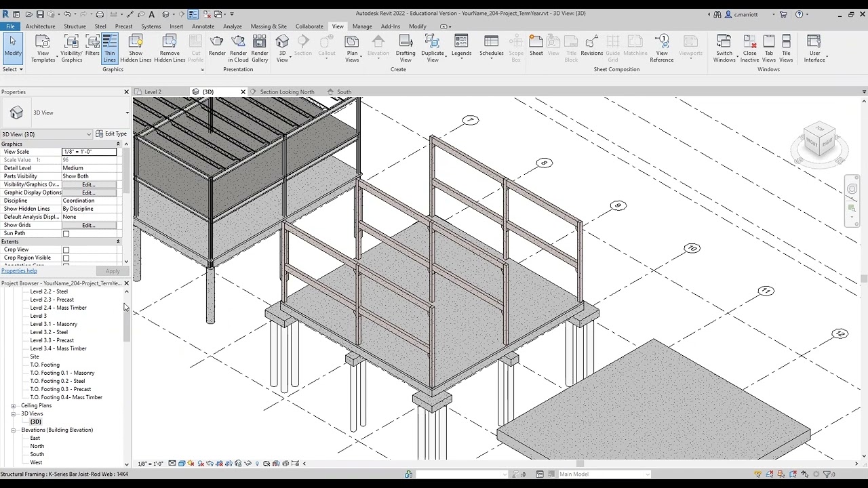Click Remove Hidden Lines tool

(x=170, y=48)
